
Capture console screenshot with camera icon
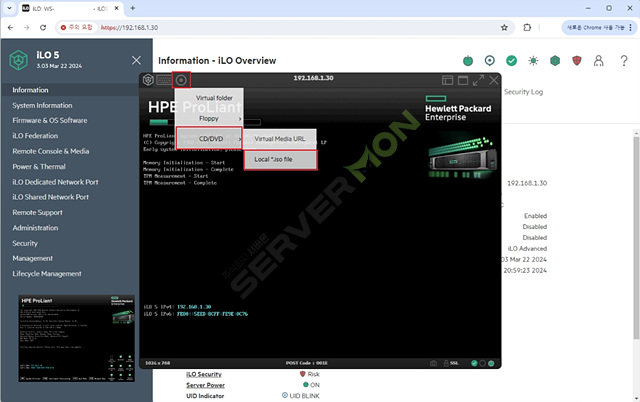pyautogui.click(x=433, y=363)
